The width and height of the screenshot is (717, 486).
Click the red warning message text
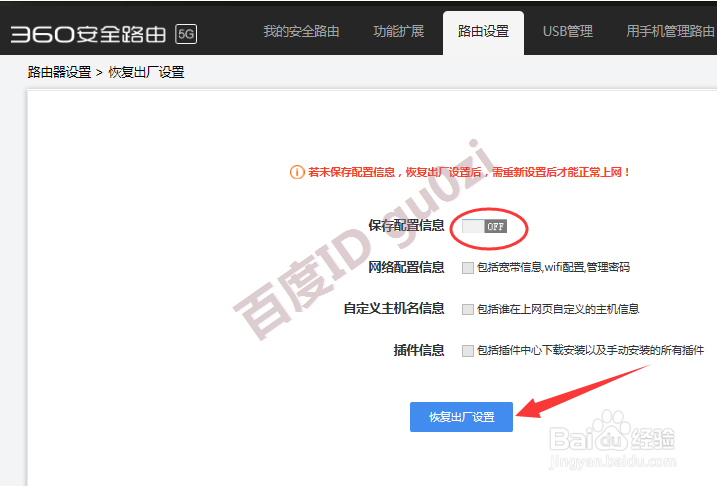[x=469, y=172]
